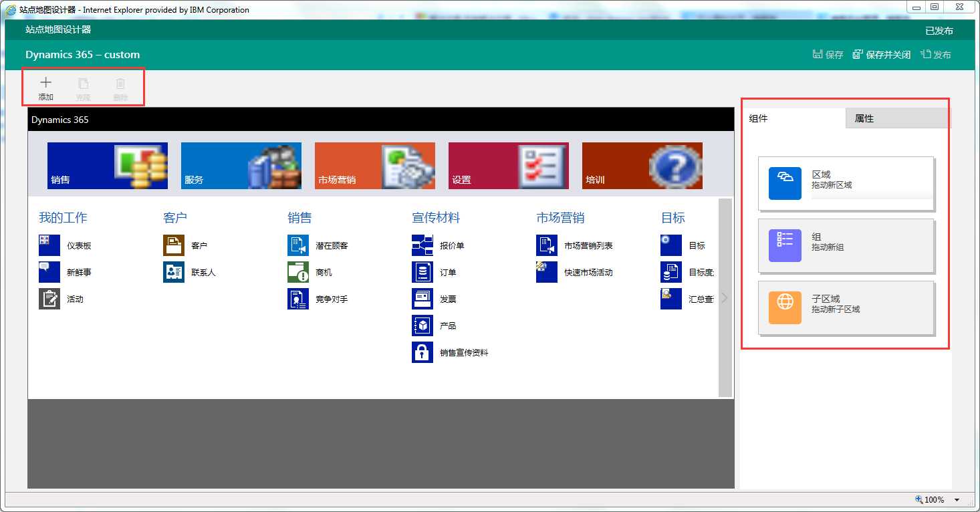The image size is (980, 512).
Task: Click the 添加 plus icon
Action: (x=46, y=83)
